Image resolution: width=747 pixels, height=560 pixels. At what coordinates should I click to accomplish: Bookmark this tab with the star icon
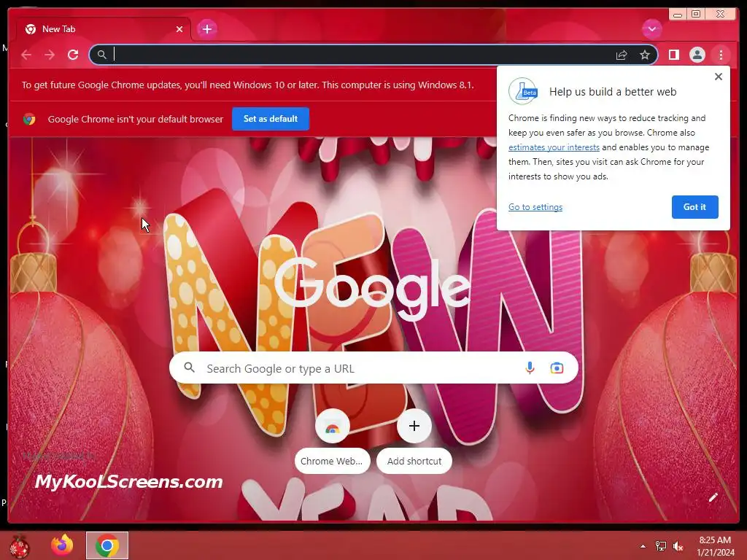[x=645, y=55]
